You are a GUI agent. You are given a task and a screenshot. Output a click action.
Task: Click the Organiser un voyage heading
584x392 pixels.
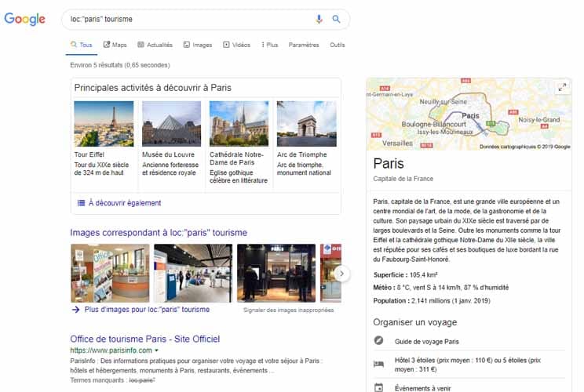coord(415,322)
